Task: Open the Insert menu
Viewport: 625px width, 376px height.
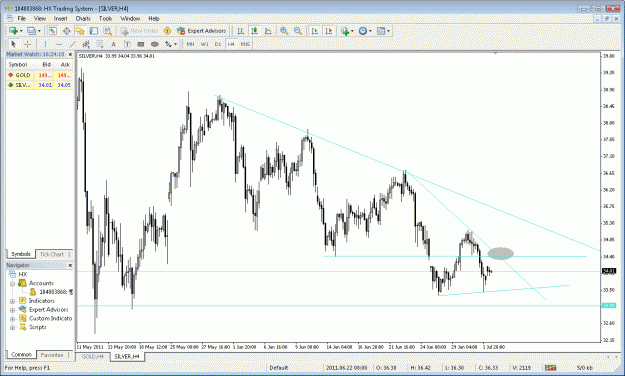Action: coord(61,18)
